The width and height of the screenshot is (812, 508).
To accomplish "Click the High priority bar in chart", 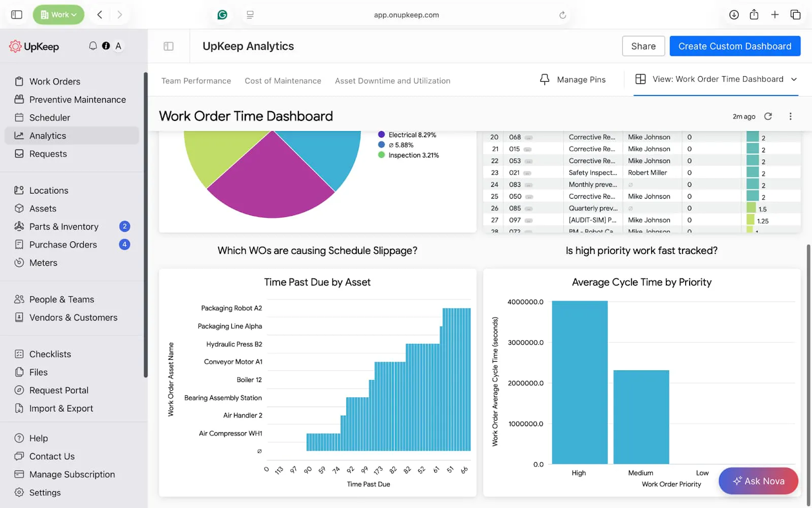I will pos(580,383).
